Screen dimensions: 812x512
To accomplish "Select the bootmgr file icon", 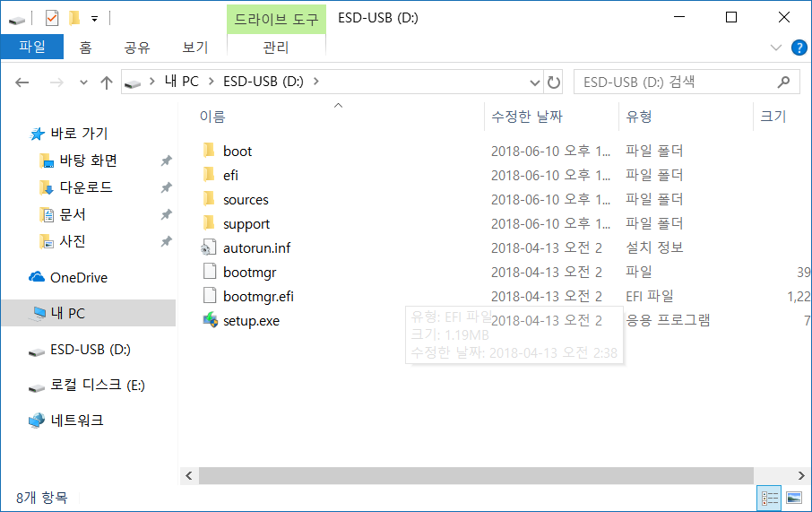I will [x=209, y=272].
